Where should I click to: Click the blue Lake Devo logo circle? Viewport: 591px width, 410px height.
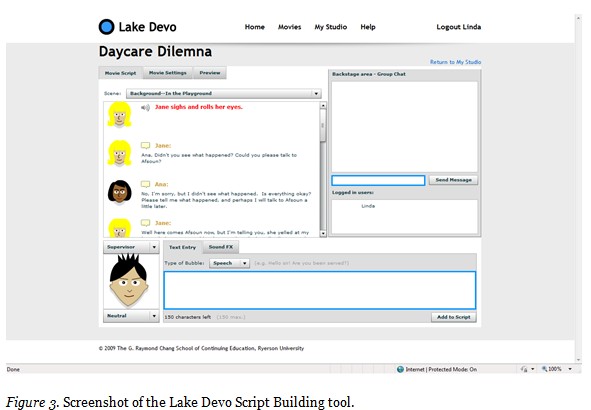click(106, 27)
